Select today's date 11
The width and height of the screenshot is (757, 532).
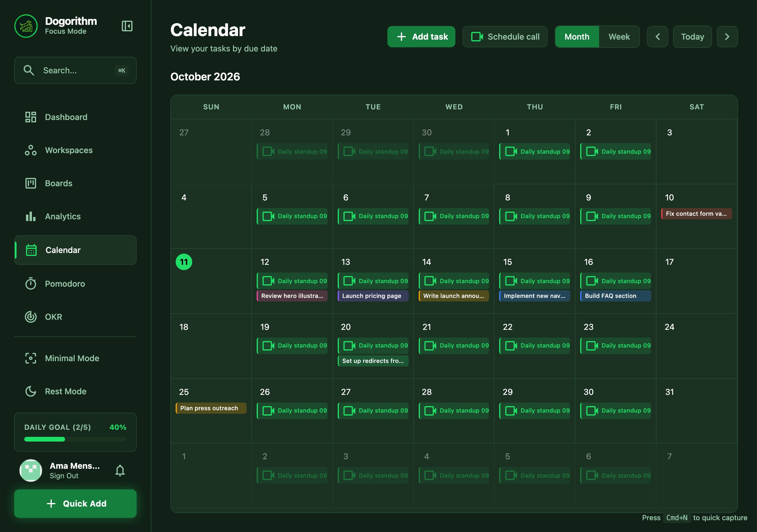pos(184,262)
